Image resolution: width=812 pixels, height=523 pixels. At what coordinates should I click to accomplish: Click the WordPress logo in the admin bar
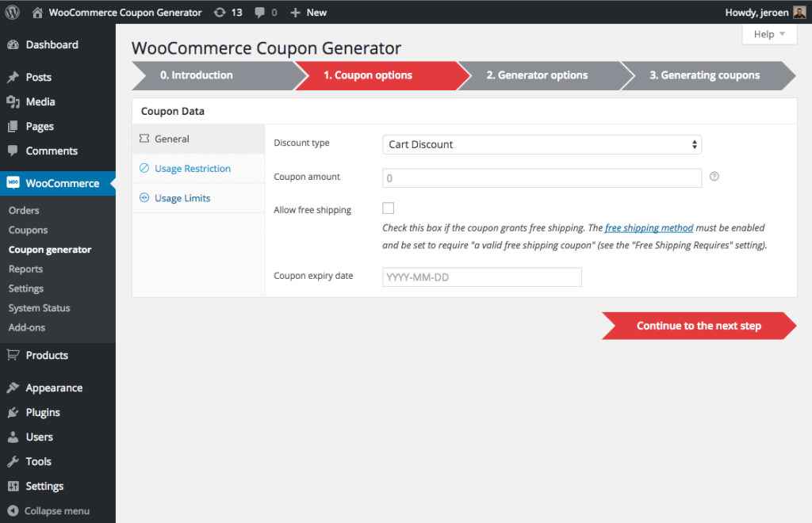coord(11,12)
